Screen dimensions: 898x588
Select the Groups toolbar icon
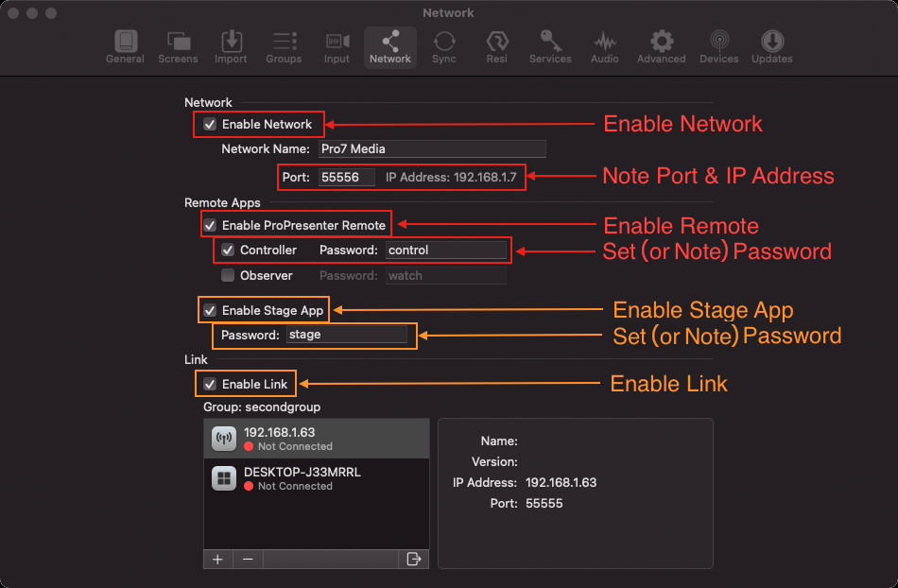[x=284, y=47]
